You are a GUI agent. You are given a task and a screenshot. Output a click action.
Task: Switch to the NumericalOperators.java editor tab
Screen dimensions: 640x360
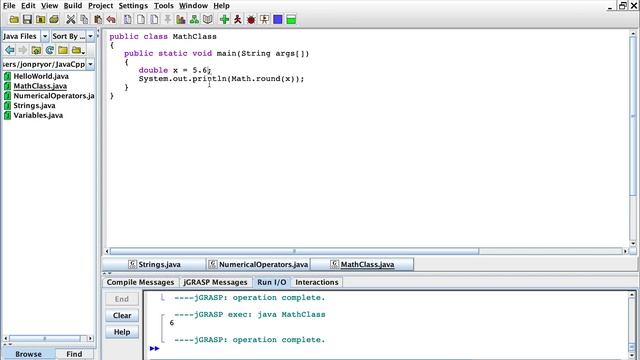[x=259, y=264]
